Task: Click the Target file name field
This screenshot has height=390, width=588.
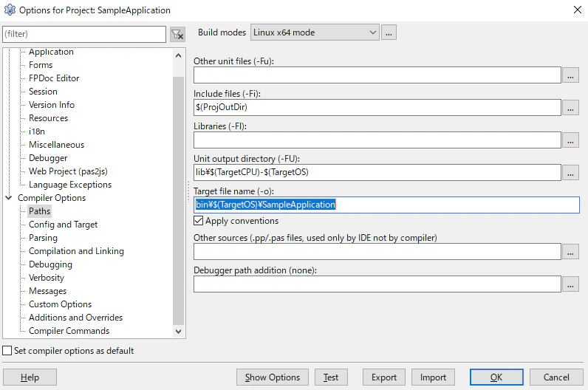Action: coord(386,205)
